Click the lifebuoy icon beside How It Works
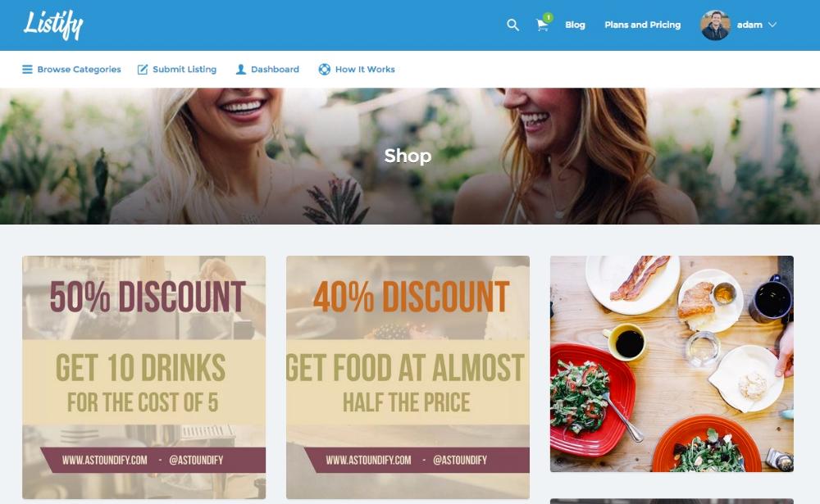Viewport: 820px width, 504px height. pos(324,69)
